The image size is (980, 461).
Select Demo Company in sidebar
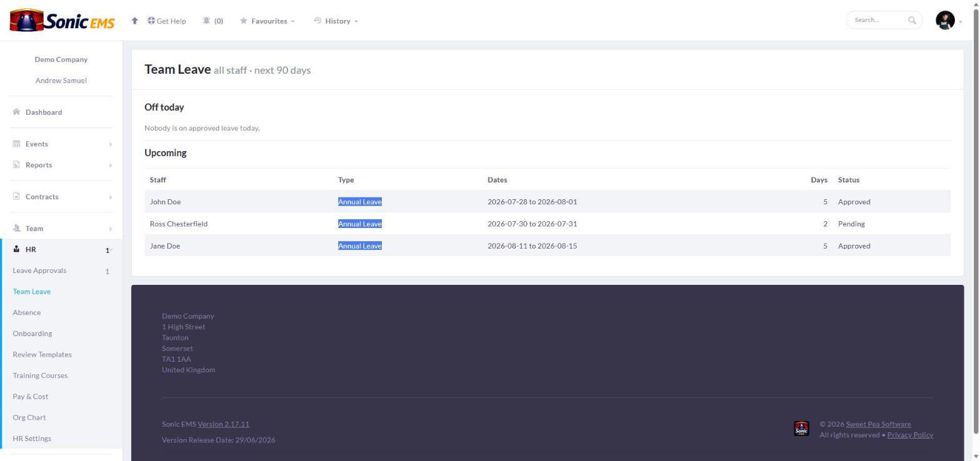tap(61, 59)
